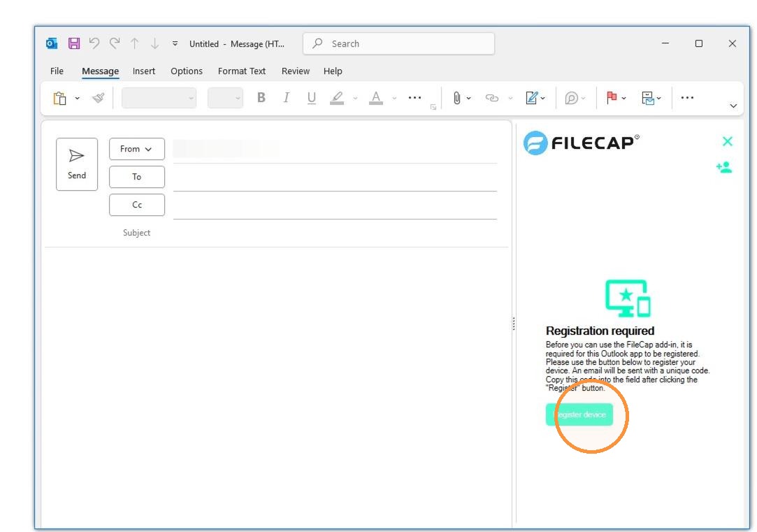Image resolution: width=757 pixels, height=532 pixels.
Task: Click the FileCap add user icon
Action: pos(724,168)
